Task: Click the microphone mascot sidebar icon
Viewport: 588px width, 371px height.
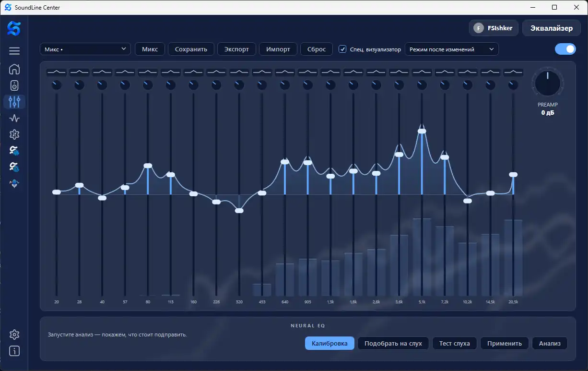Action: tap(14, 183)
